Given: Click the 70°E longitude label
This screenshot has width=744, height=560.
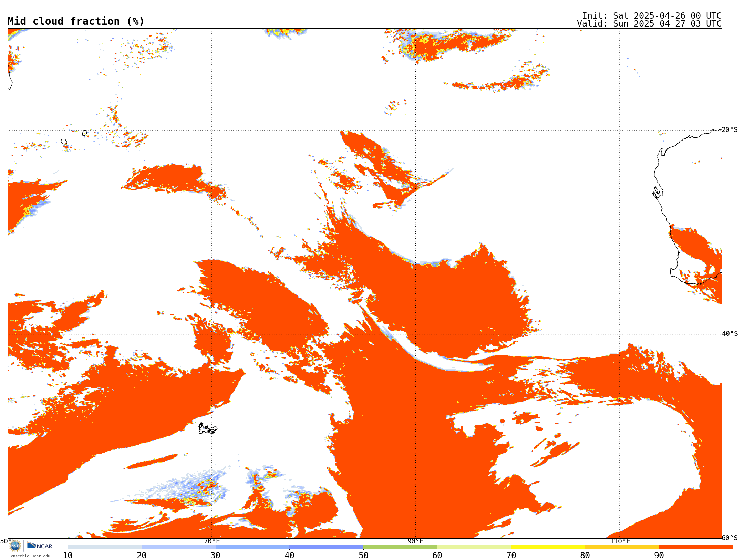Looking at the screenshot, I should (212, 541).
